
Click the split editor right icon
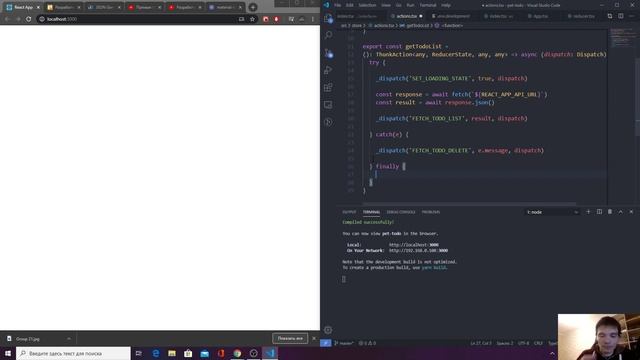click(x=620, y=16)
